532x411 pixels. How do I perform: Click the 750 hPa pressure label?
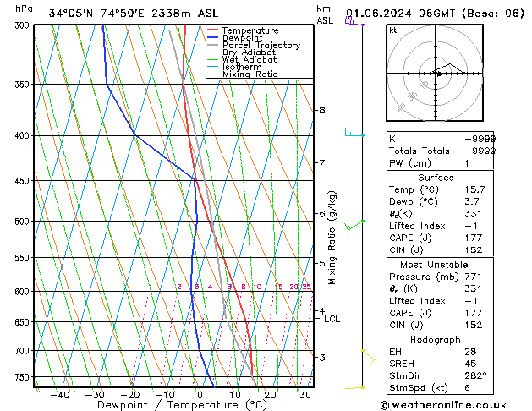[24, 377]
